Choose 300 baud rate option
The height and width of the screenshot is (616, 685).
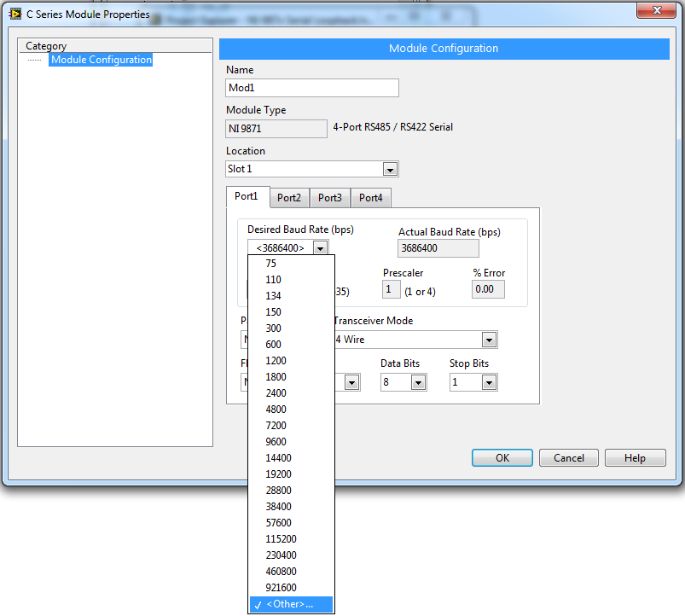[291, 328]
